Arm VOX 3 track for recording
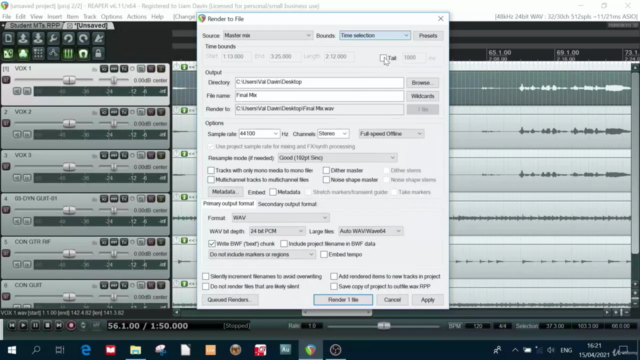The height and width of the screenshot is (360, 640). [6, 166]
